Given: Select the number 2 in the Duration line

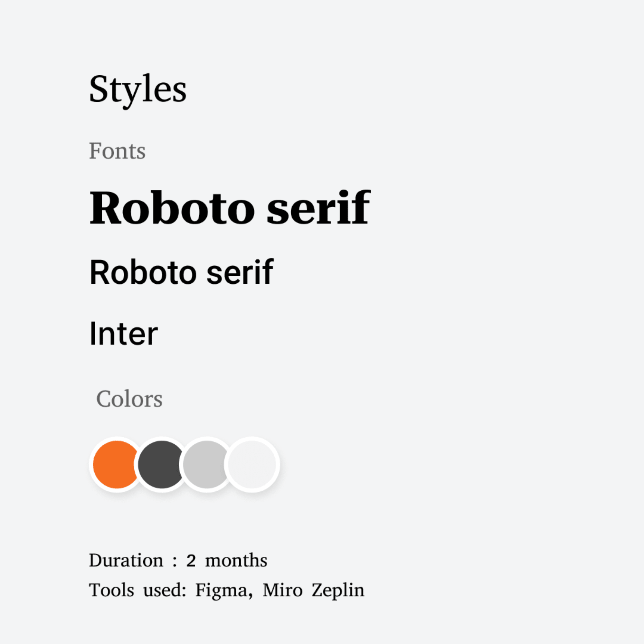Looking at the screenshot, I should [x=191, y=561].
